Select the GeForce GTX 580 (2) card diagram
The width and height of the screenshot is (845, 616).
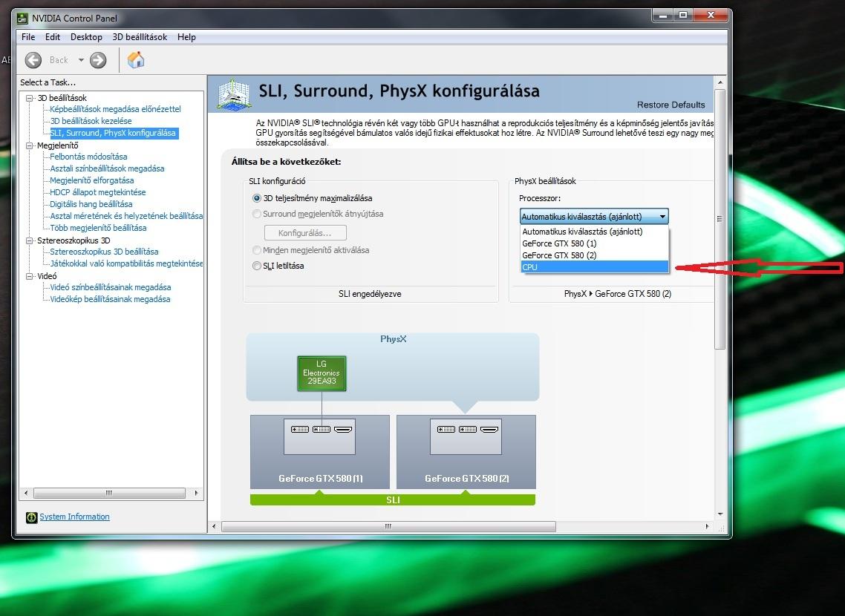coord(466,452)
